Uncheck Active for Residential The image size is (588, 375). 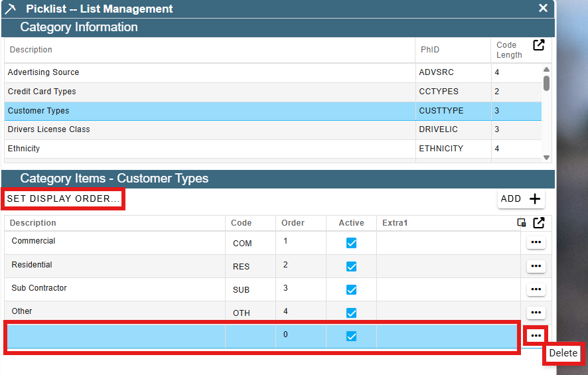351,267
